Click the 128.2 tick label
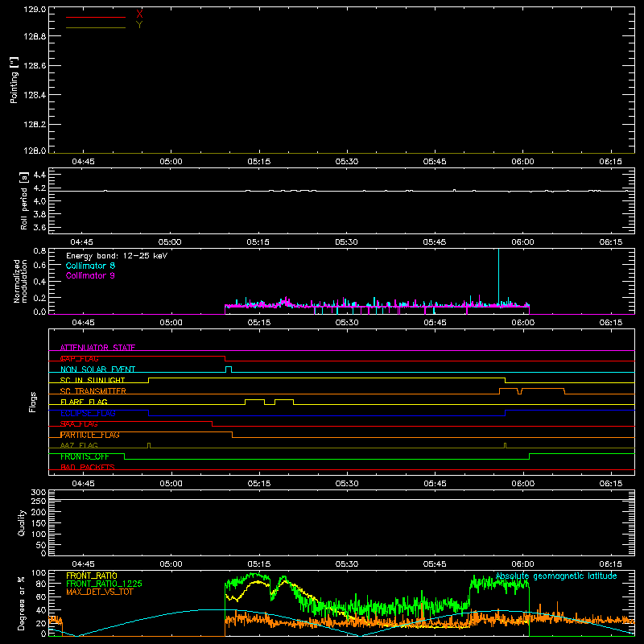 click(x=35, y=125)
